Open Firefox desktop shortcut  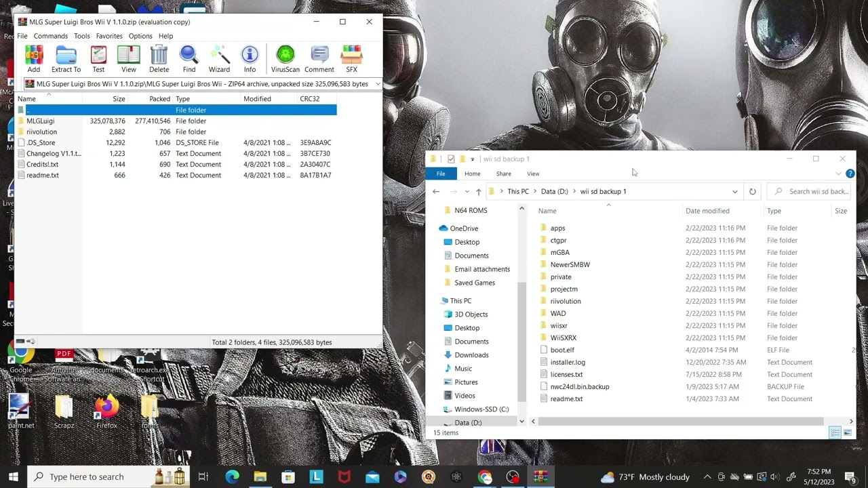pos(106,412)
